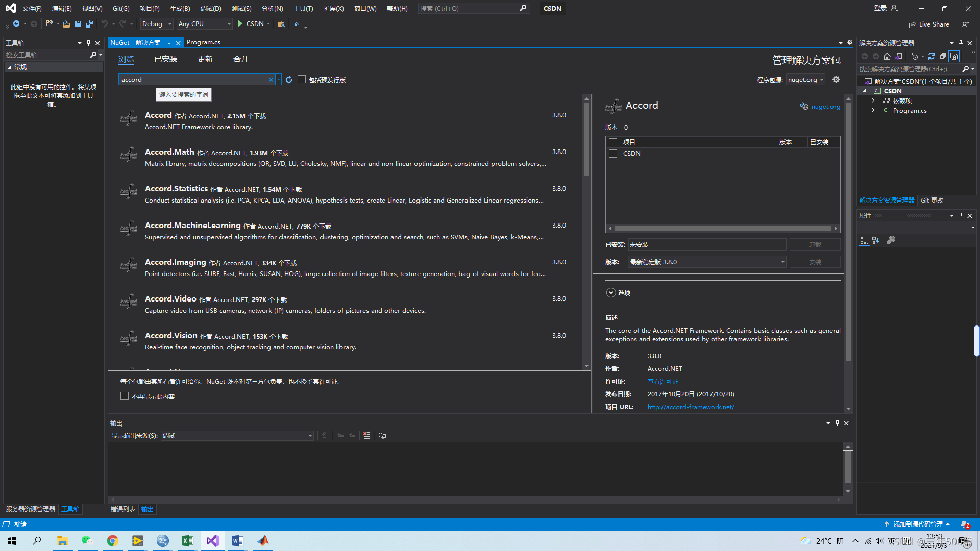Screen dimensions: 980x551
Task: Clear all output using the Output toolbar icon
Action: (x=366, y=436)
